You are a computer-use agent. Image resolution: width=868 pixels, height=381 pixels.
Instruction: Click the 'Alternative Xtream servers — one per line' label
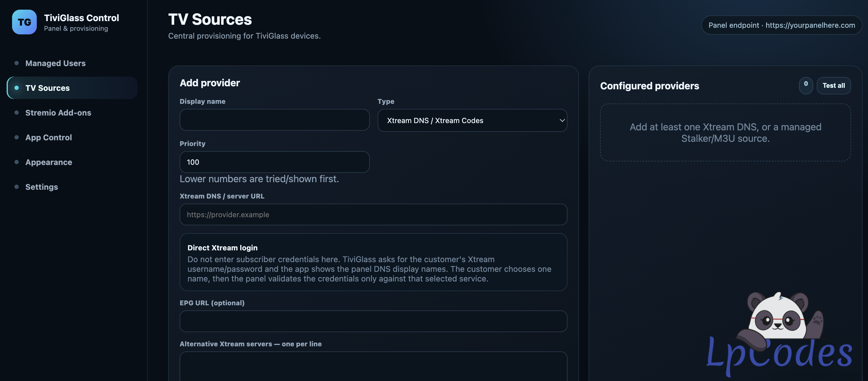click(x=250, y=344)
